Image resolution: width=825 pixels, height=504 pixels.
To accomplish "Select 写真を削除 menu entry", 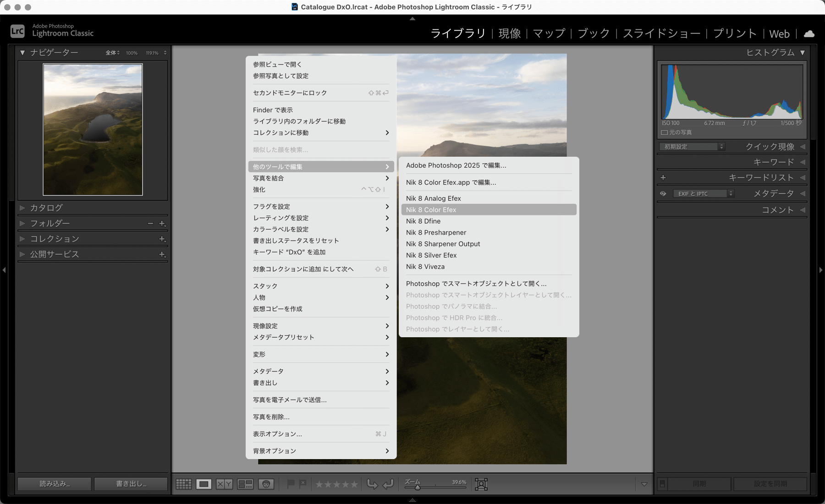I will (321, 417).
